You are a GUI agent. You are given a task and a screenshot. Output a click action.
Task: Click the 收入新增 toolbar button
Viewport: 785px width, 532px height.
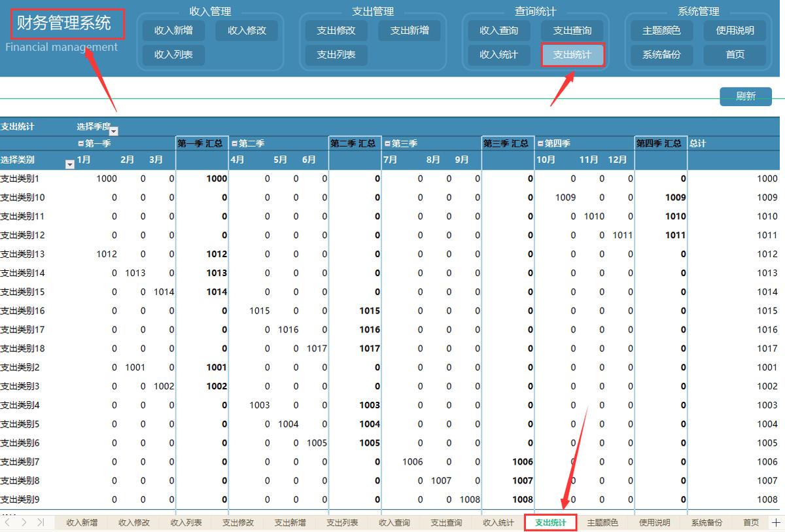point(173,30)
